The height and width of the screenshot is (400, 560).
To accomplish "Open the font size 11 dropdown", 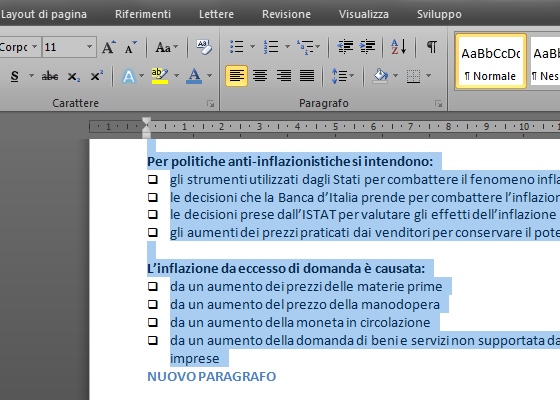I will click(89, 47).
